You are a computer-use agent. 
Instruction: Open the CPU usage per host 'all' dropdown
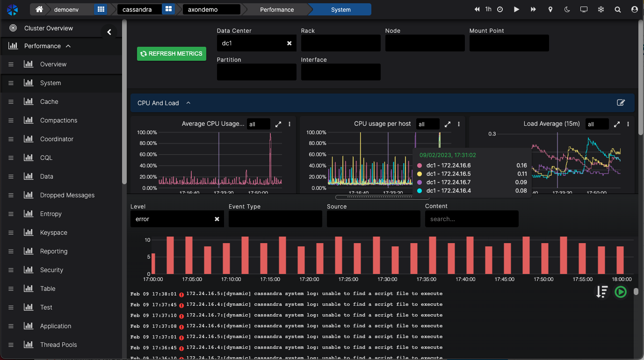tap(427, 124)
